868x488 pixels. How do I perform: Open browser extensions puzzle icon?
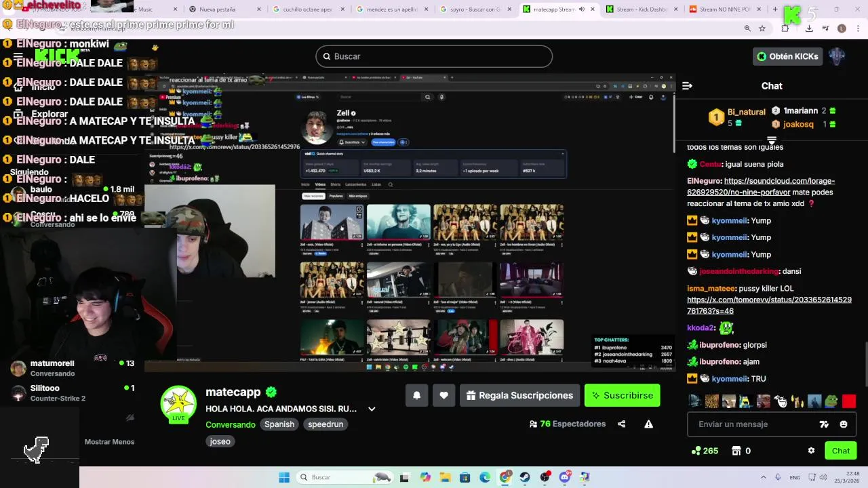[x=785, y=28]
